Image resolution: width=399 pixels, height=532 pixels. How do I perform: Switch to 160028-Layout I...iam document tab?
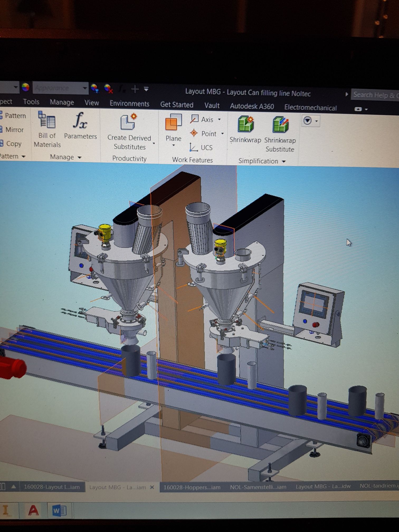(52, 487)
